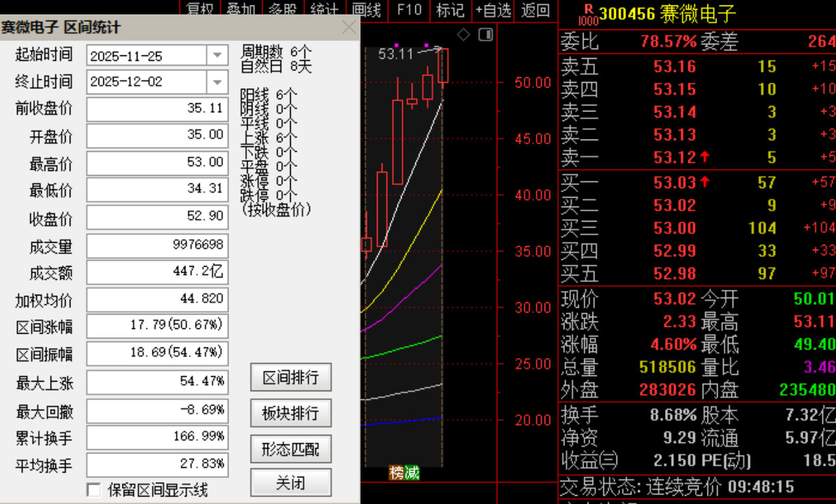Click the 形态匹配 button
Viewport: 836px width, 504px height.
(x=291, y=449)
